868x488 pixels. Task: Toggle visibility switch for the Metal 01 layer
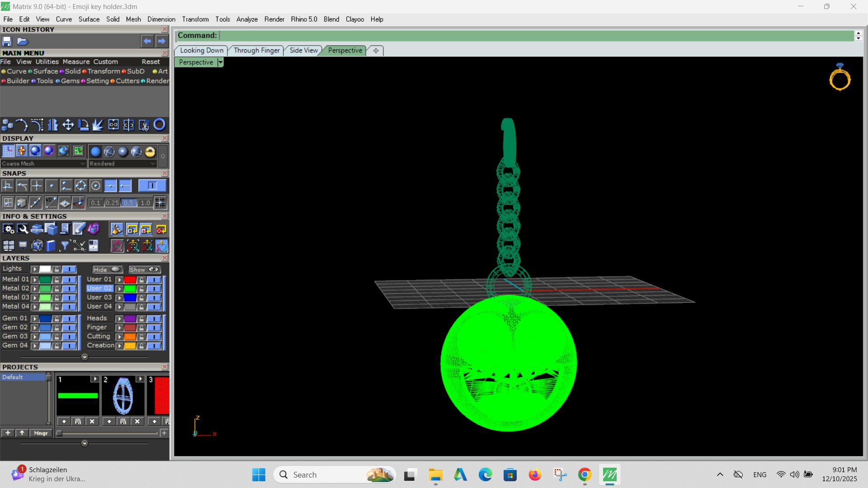click(x=69, y=280)
